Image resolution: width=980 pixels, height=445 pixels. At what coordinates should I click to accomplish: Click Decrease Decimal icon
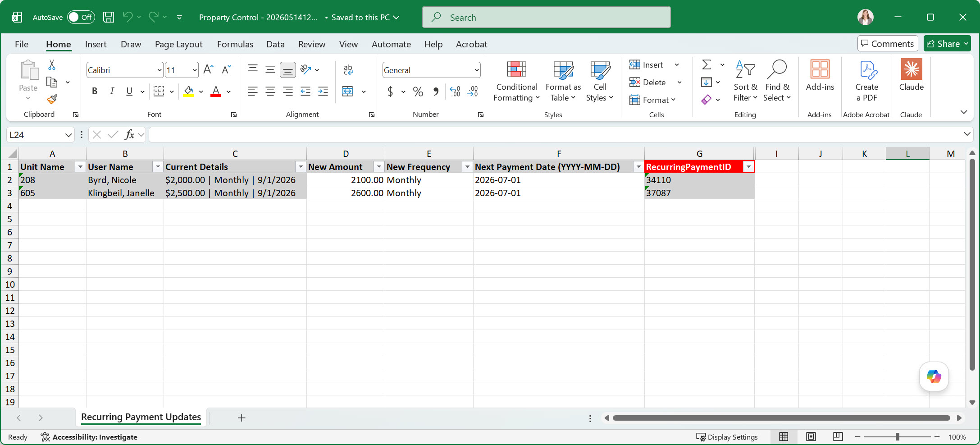[473, 92]
